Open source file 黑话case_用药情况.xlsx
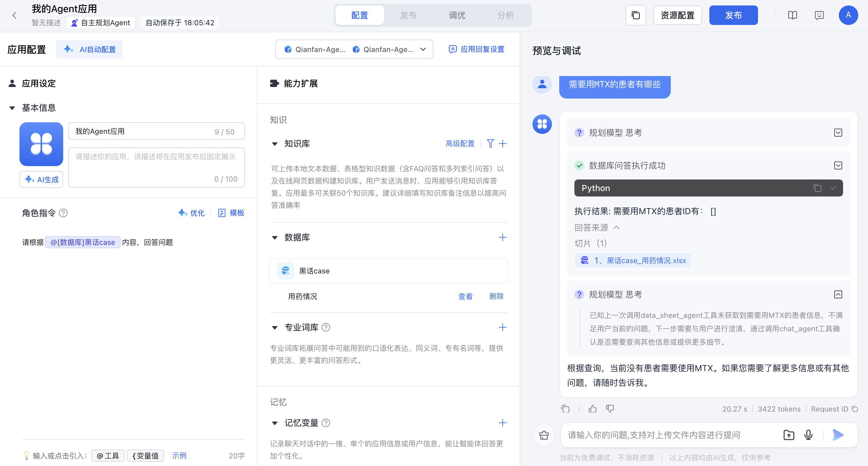 tap(633, 260)
